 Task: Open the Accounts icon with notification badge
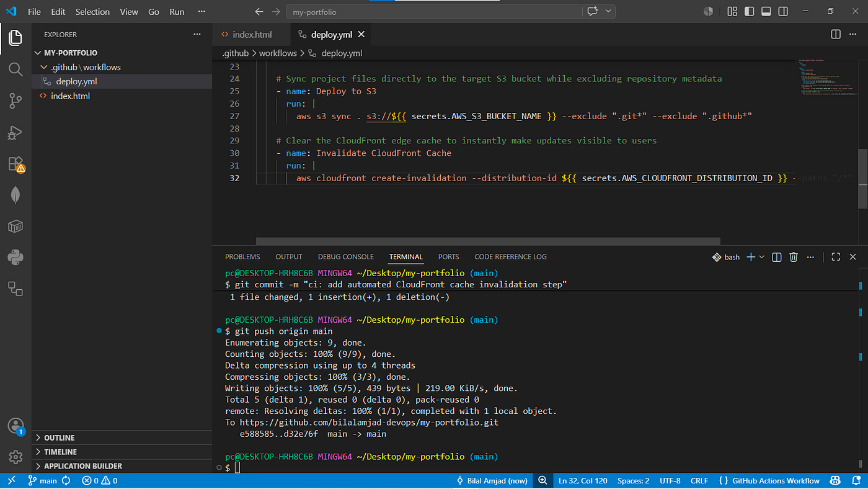pyautogui.click(x=15, y=426)
